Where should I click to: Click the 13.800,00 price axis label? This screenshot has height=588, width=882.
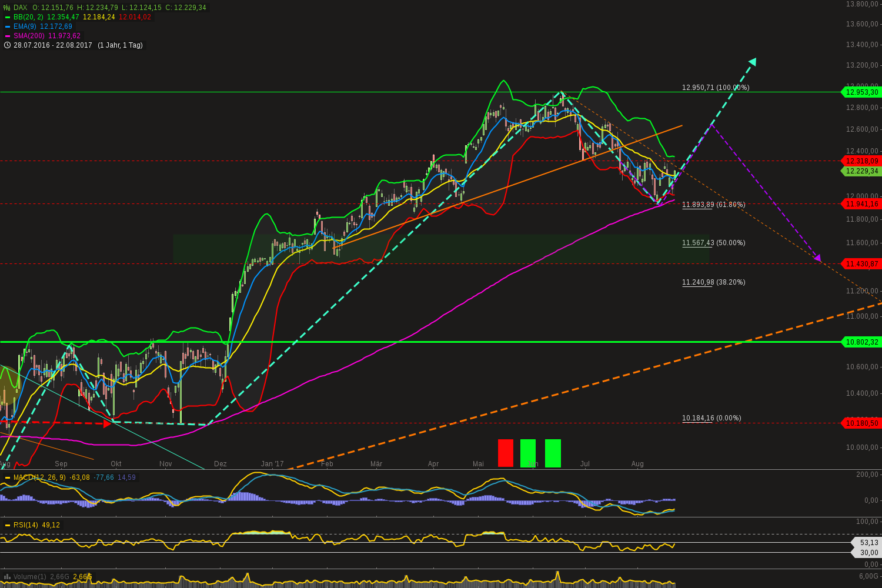(862, 4)
